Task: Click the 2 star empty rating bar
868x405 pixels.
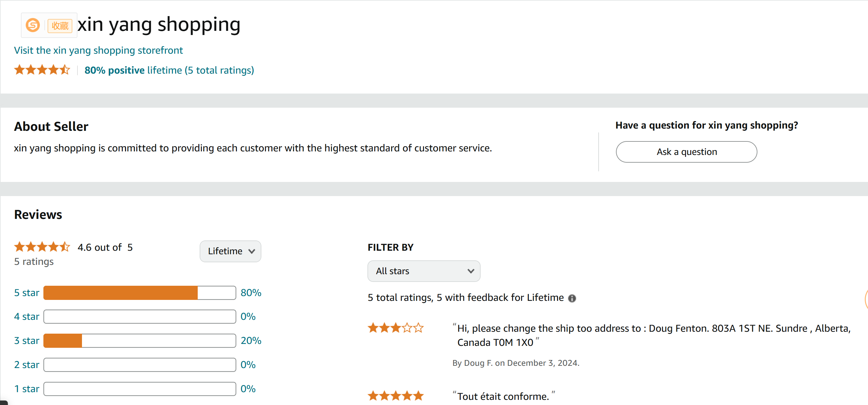Action: click(x=140, y=364)
